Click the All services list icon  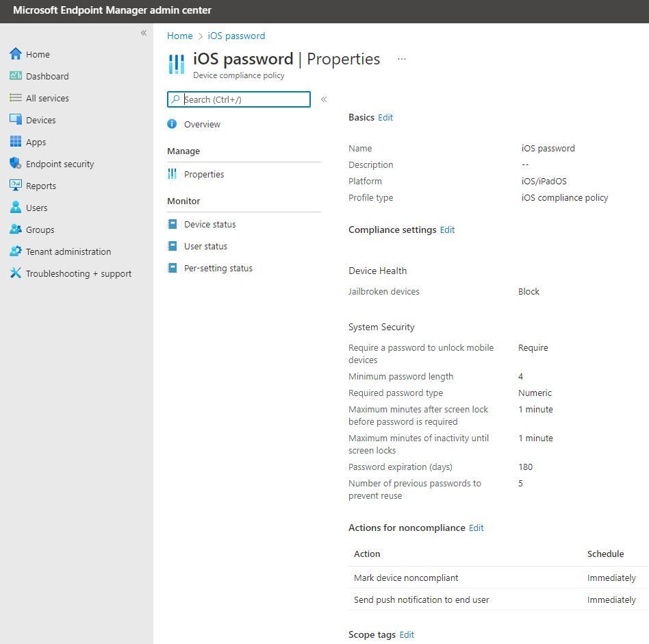[16, 98]
